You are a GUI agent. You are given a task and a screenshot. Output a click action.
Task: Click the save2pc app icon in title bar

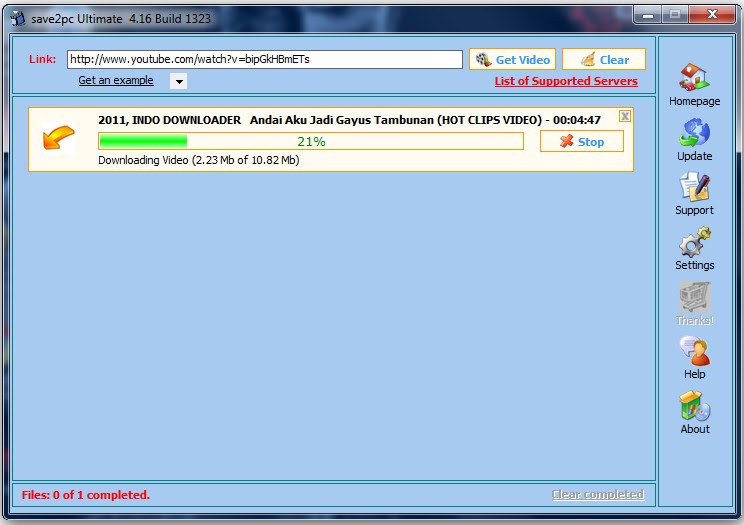click(x=18, y=19)
